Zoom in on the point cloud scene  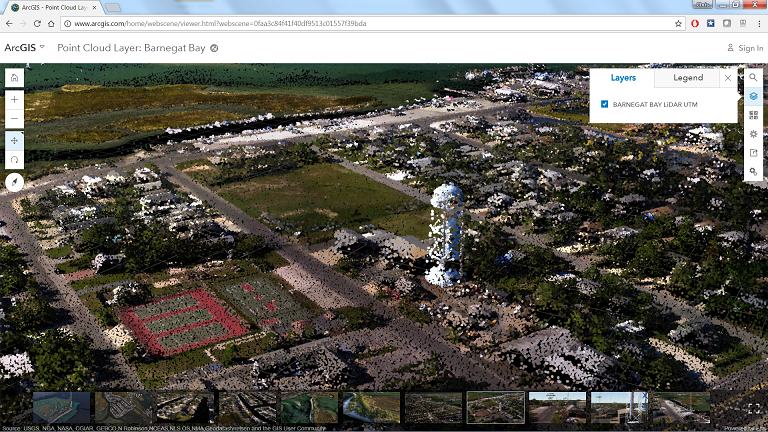[x=14, y=99]
